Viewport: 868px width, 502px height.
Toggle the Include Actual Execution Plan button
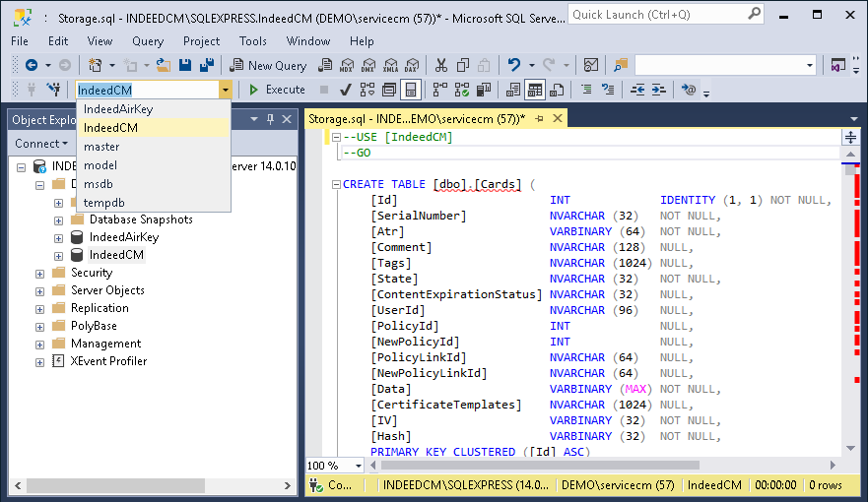click(x=439, y=90)
